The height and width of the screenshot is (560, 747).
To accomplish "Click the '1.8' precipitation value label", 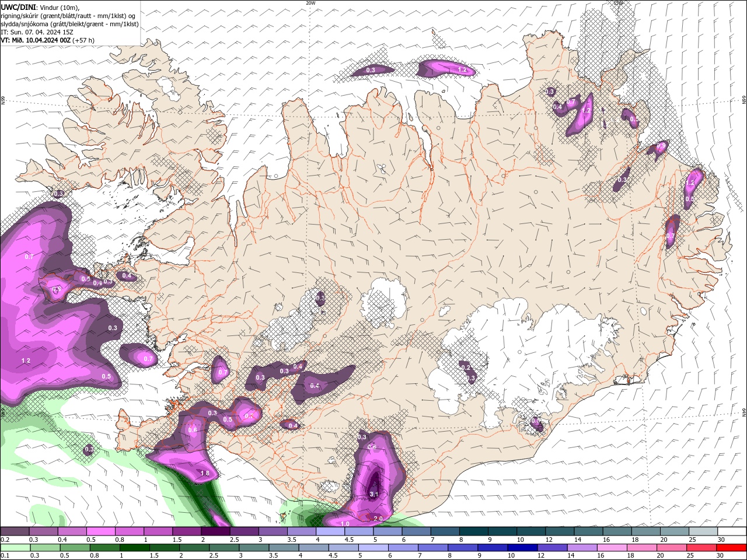I will click(205, 473).
